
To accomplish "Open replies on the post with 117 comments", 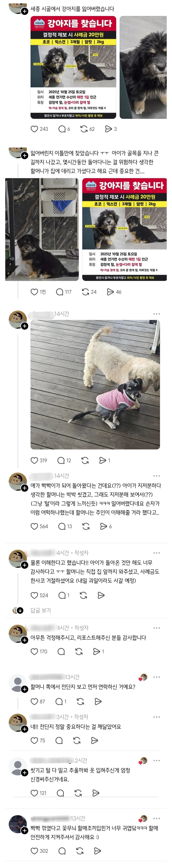I will 60,292.
